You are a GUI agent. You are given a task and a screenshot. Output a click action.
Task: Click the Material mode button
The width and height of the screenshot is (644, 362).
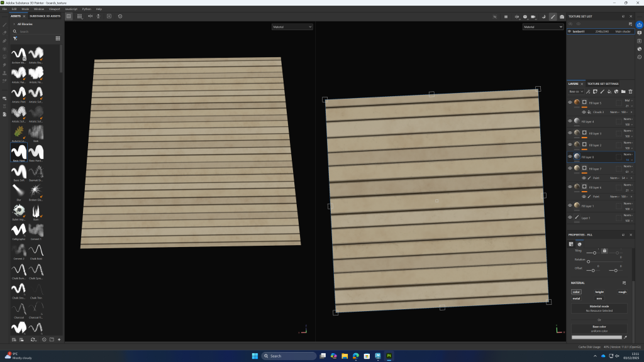click(599, 308)
